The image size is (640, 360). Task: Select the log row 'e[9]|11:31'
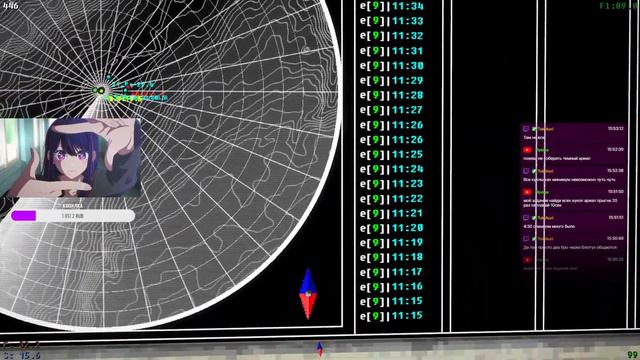tap(391, 51)
